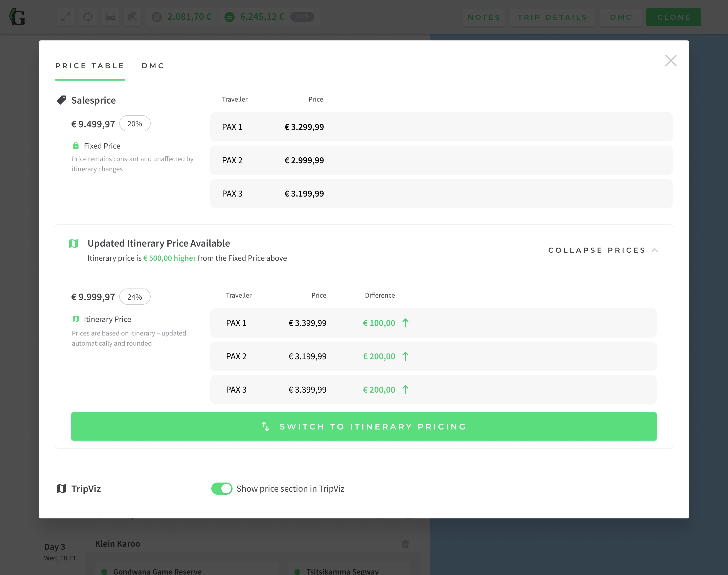Click the average price icon before 2.081,70 €
The image size is (728, 575).
157,17
